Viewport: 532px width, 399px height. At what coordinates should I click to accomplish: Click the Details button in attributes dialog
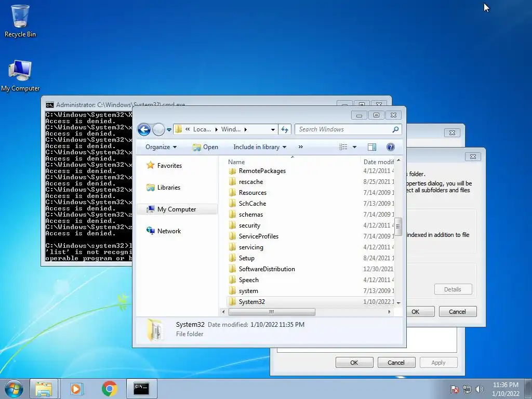click(x=453, y=289)
